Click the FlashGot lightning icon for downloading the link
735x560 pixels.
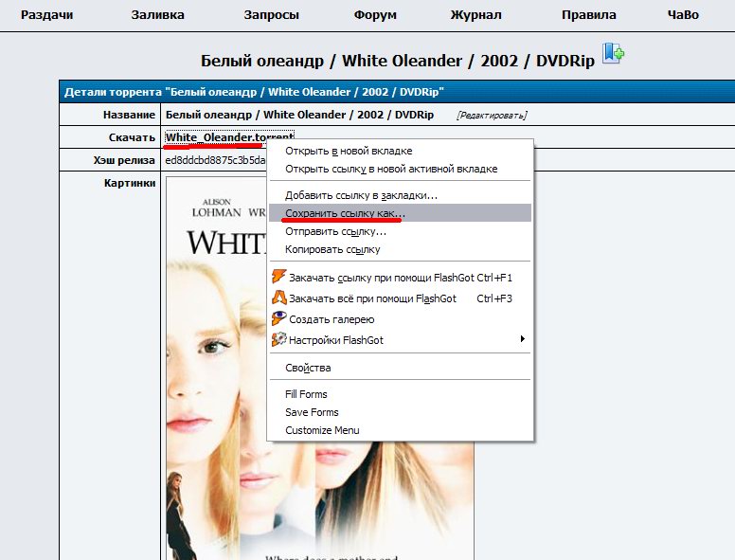tap(278, 277)
